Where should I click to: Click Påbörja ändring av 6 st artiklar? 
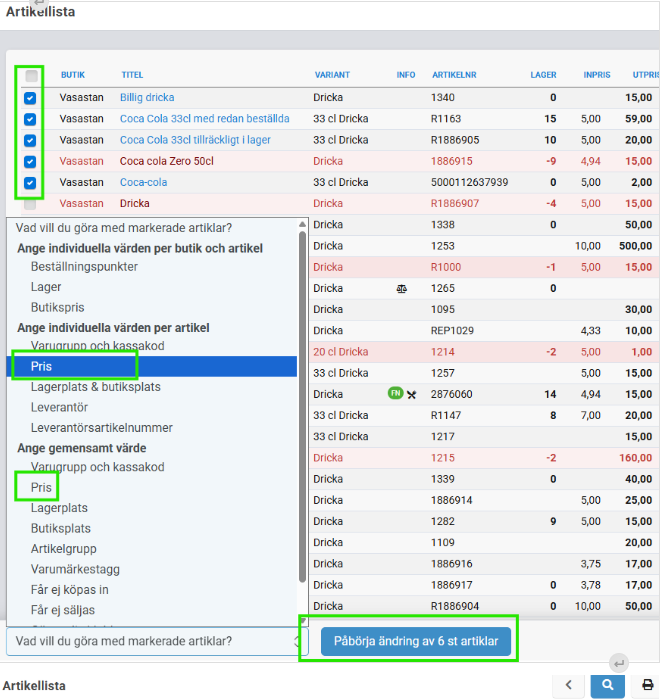[416, 640]
